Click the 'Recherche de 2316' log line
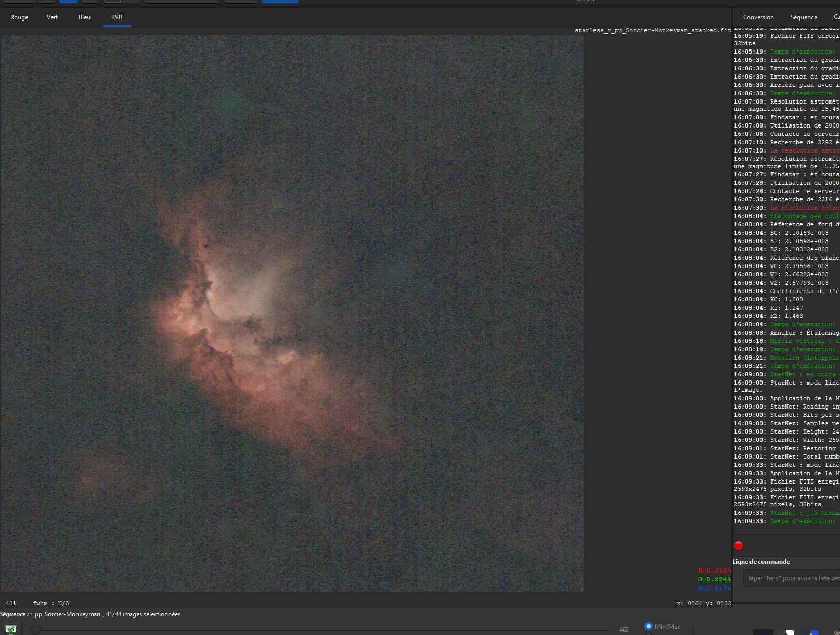Image resolution: width=840 pixels, height=635 pixels. point(786,199)
